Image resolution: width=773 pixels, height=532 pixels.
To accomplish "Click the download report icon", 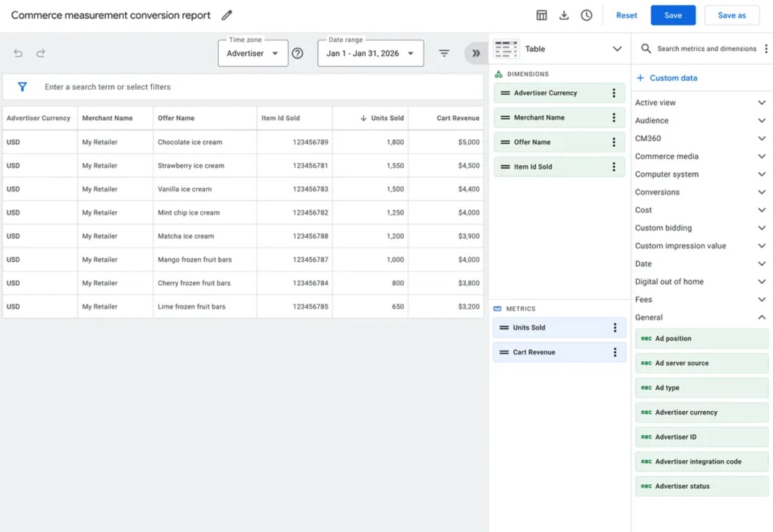I will [564, 15].
